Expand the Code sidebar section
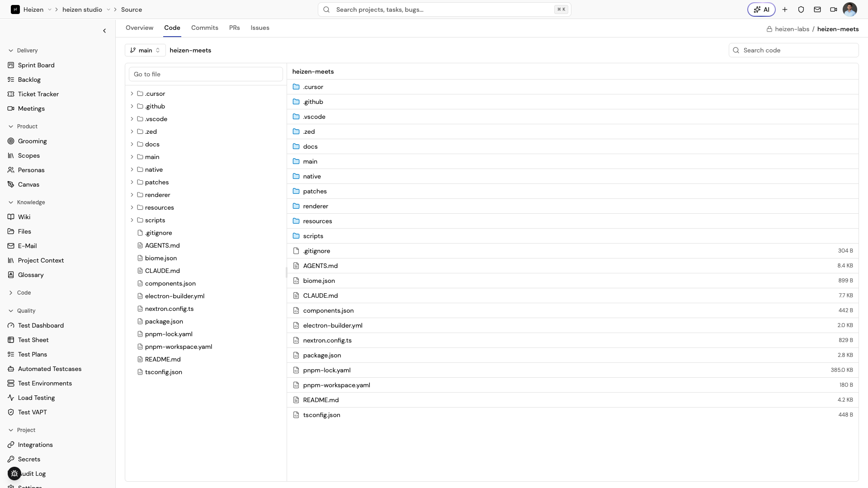 [19, 293]
